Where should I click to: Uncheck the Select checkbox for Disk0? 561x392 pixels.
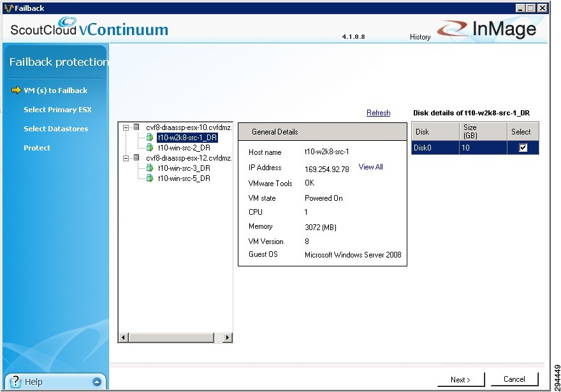523,147
